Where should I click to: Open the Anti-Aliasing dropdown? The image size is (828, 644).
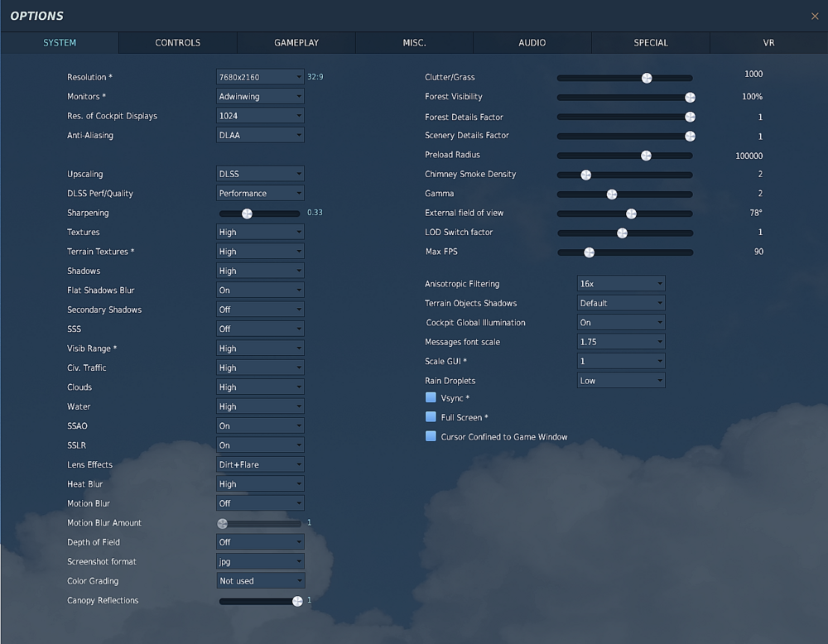coord(260,135)
